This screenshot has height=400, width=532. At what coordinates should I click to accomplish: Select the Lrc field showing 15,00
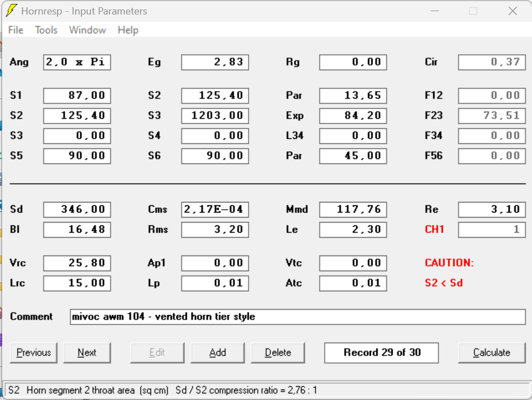tap(77, 283)
